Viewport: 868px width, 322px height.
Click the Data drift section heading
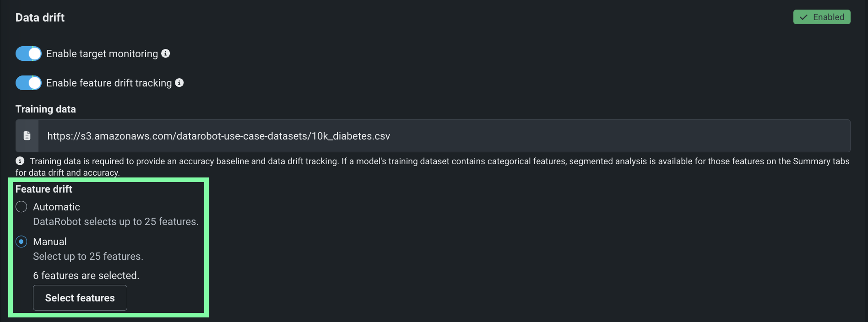40,17
